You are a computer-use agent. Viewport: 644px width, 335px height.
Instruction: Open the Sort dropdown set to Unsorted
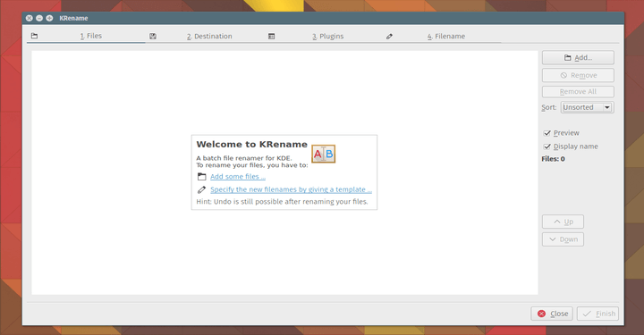pyautogui.click(x=588, y=107)
